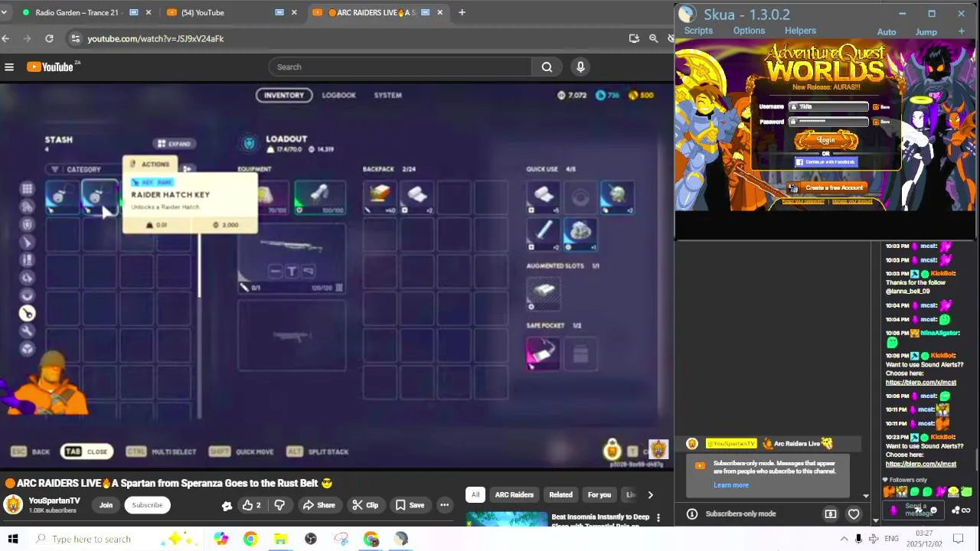Viewport: 980px width, 551px height.
Task: Click the YouTube search magnifier button
Action: click(547, 67)
